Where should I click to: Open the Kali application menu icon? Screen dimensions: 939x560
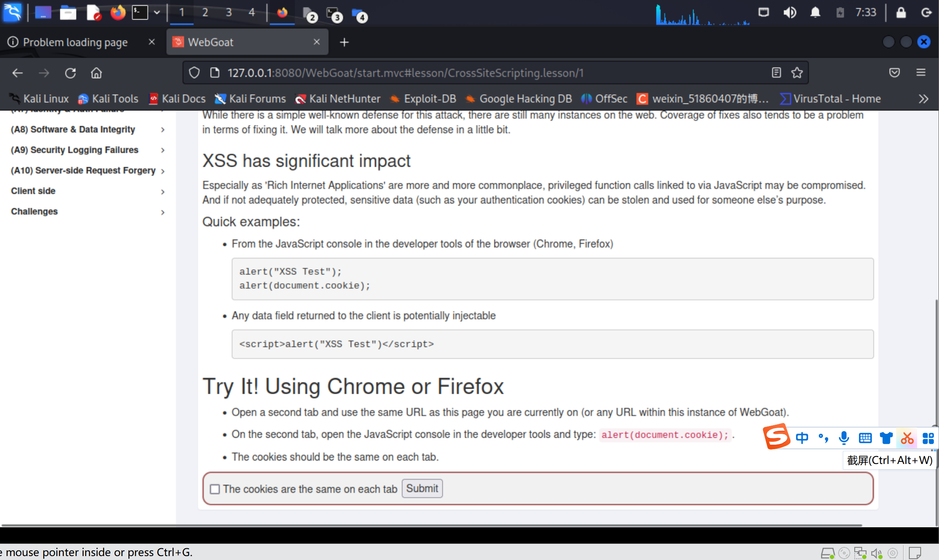click(12, 12)
